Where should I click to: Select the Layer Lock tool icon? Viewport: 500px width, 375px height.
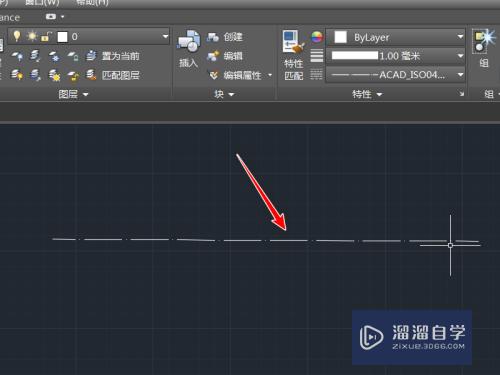[73, 56]
